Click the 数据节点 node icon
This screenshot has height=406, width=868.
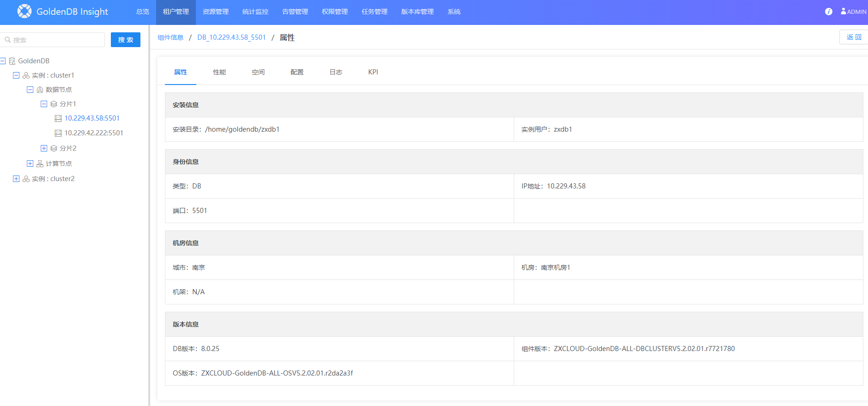click(x=40, y=90)
